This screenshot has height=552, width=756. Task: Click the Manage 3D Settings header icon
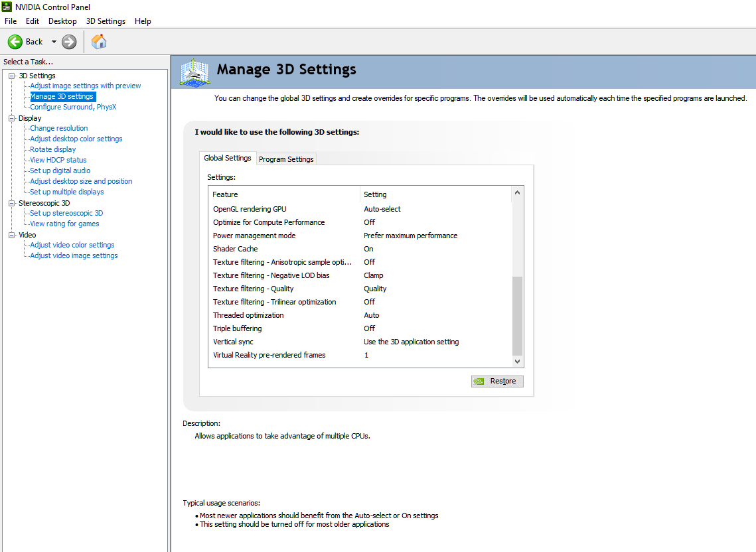pyautogui.click(x=194, y=73)
